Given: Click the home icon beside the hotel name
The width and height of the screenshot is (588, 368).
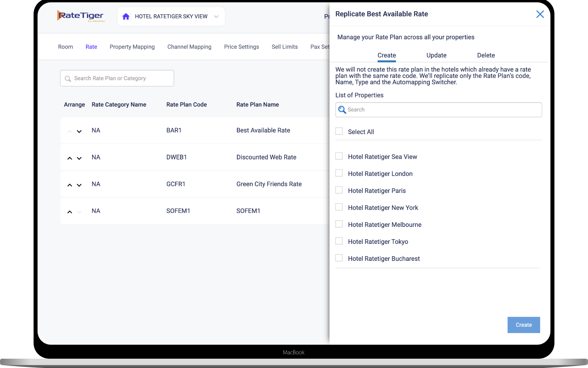Looking at the screenshot, I should (x=126, y=17).
